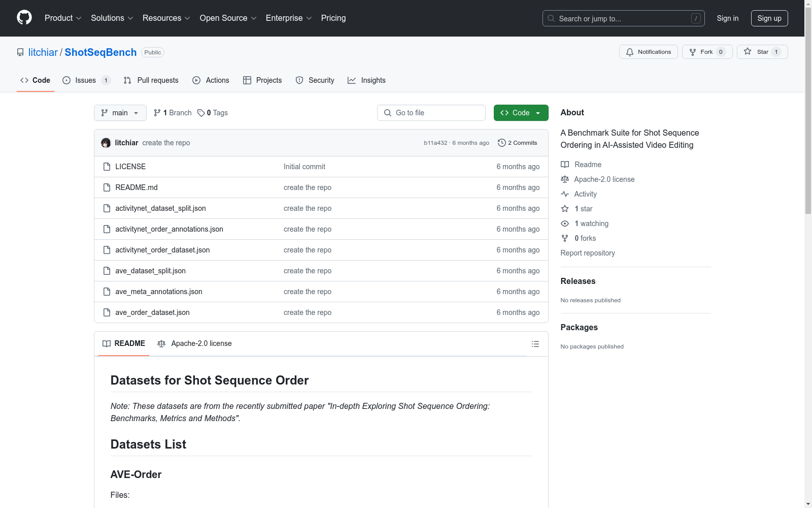The image size is (812, 508).
Task: Click the litchiar avatar image
Action: click(106, 143)
